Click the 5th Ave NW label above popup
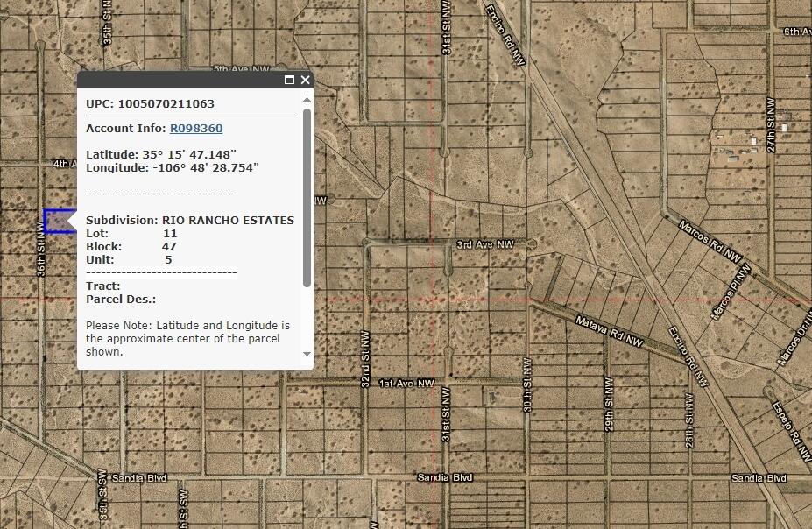Viewport: 812px width, 529px height. point(232,69)
